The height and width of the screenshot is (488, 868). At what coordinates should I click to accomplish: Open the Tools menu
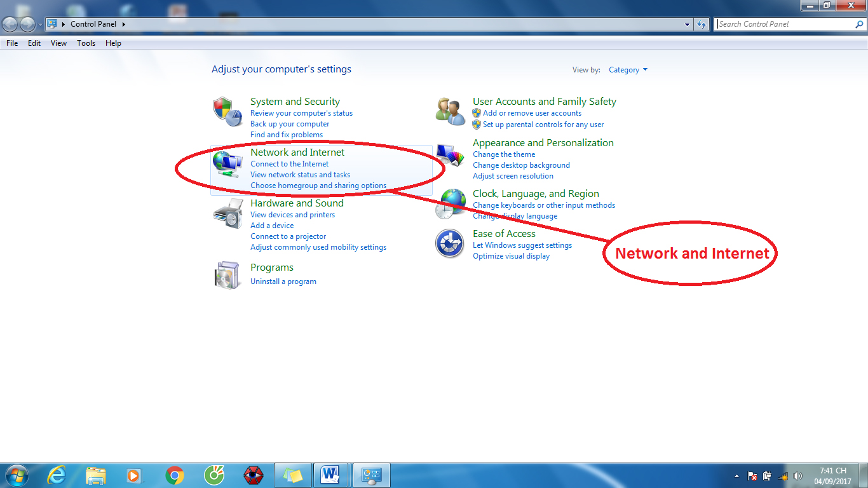pyautogui.click(x=86, y=43)
